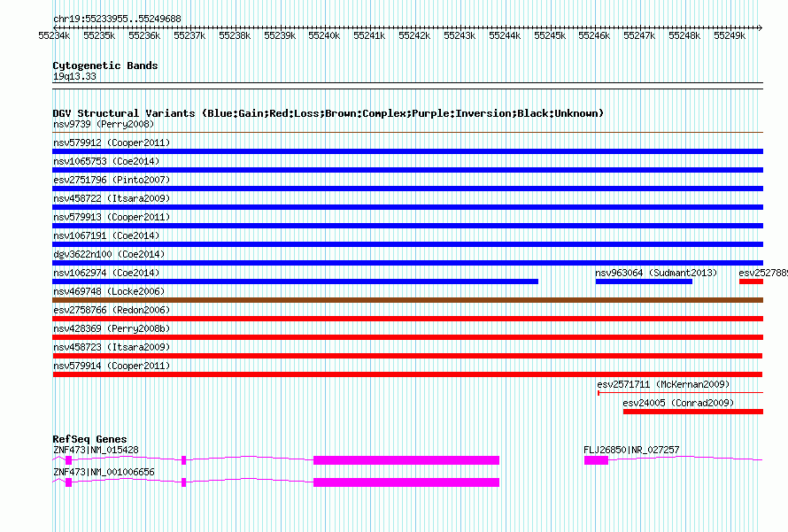
Task: Click the 19q13.33 band label
Action: pos(74,76)
